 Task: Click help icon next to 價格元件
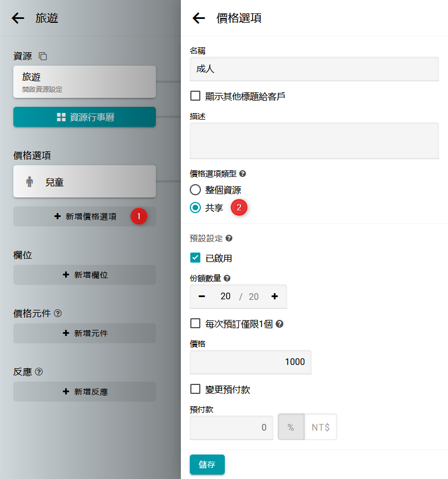[x=58, y=313]
